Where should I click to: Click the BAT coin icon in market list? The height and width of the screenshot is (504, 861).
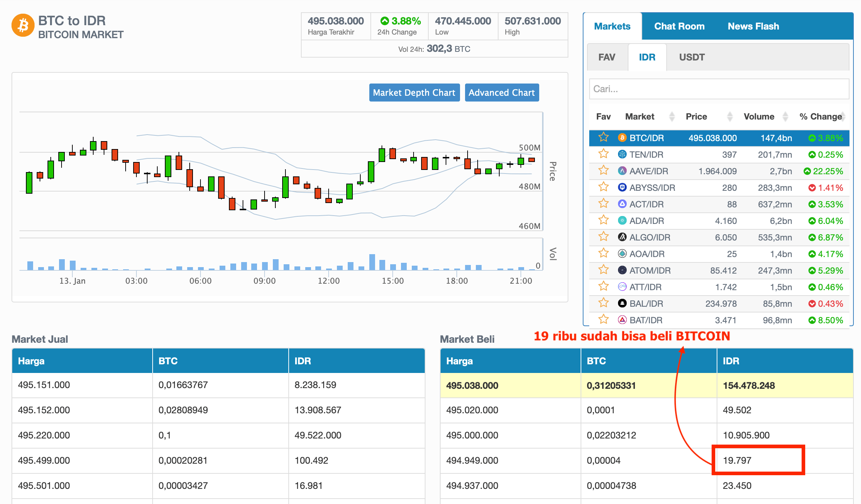622,320
